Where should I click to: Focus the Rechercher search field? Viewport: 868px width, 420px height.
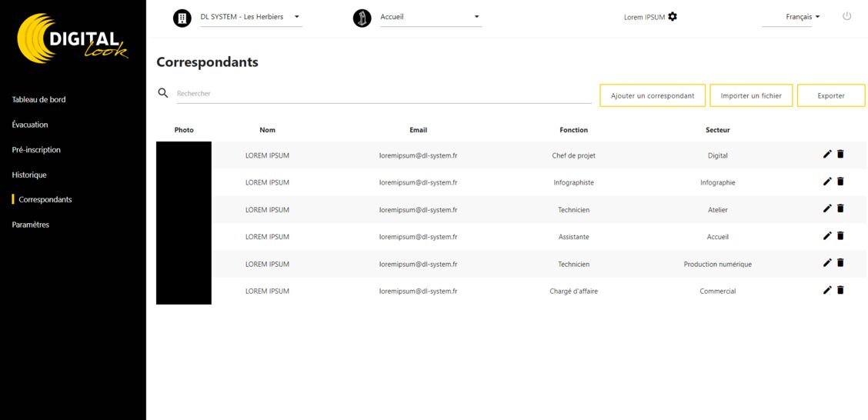(384, 94)
